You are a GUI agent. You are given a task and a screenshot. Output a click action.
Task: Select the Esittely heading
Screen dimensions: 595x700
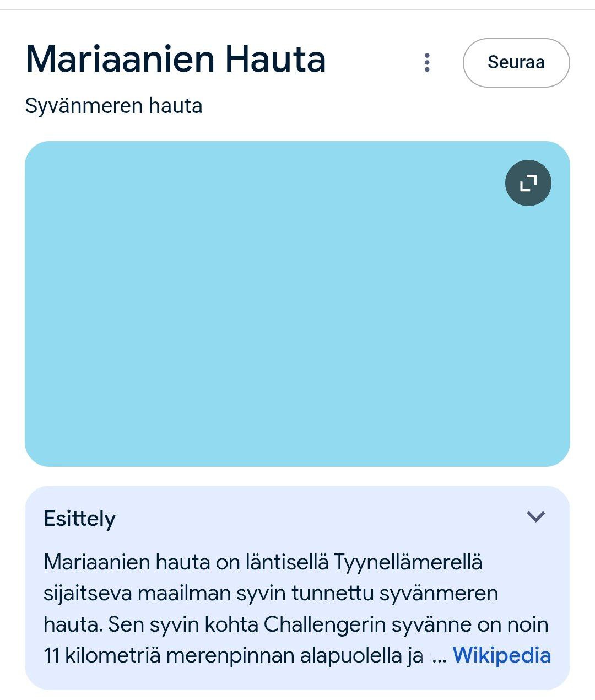click(80, 519)
